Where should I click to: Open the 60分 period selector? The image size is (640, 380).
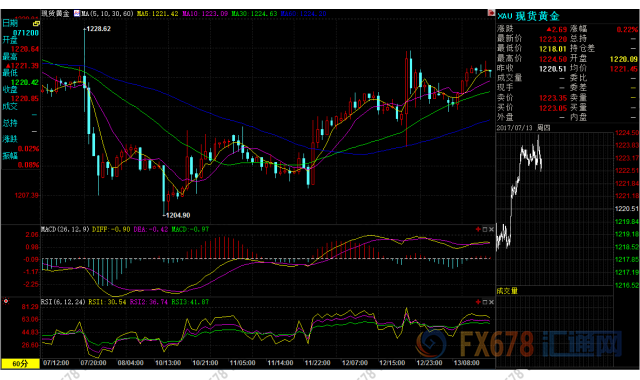click(20, 364)
